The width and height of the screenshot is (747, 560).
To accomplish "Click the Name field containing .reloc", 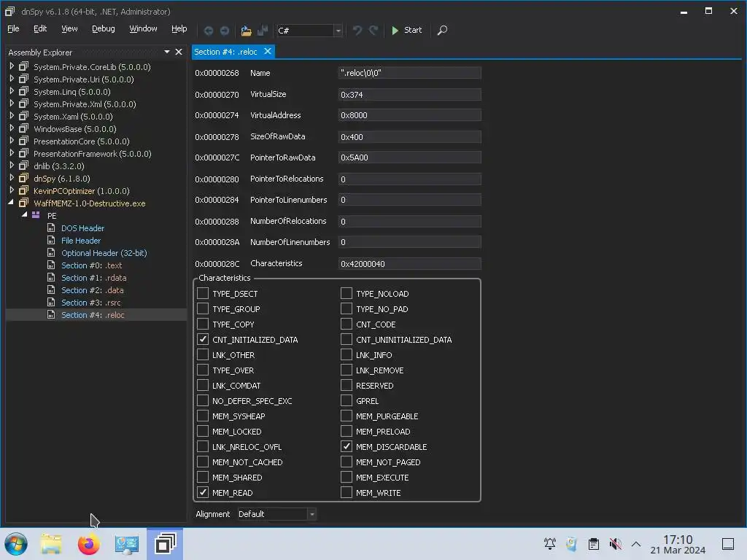I will 409,73.
